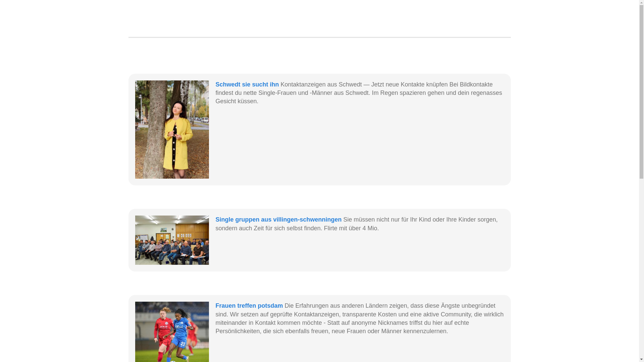This screenshot has width=644, height=362.
Task: Click text 'Flirte mit über 4 Mio.'
Action: (x=351, y=228)
